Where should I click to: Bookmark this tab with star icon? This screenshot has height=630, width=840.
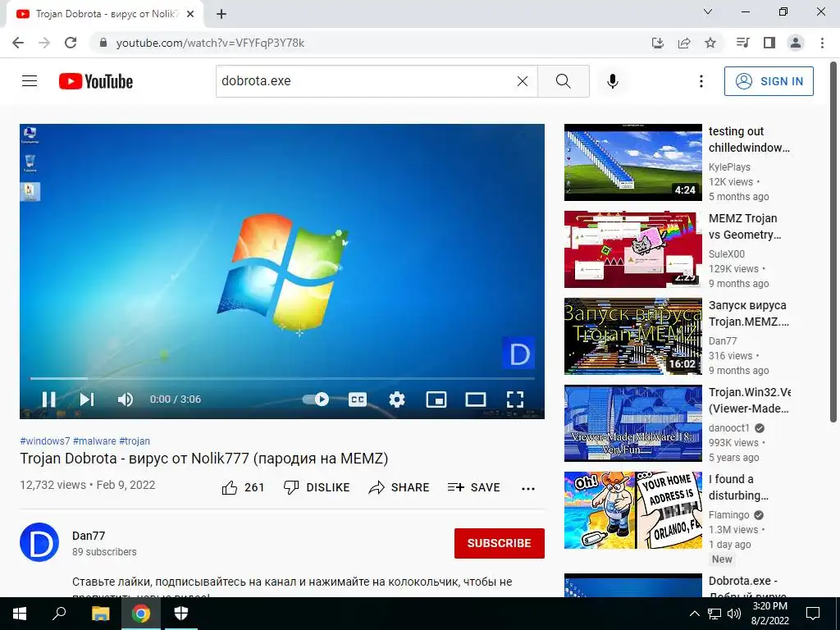pyautogui.click(x=710, y=43)
